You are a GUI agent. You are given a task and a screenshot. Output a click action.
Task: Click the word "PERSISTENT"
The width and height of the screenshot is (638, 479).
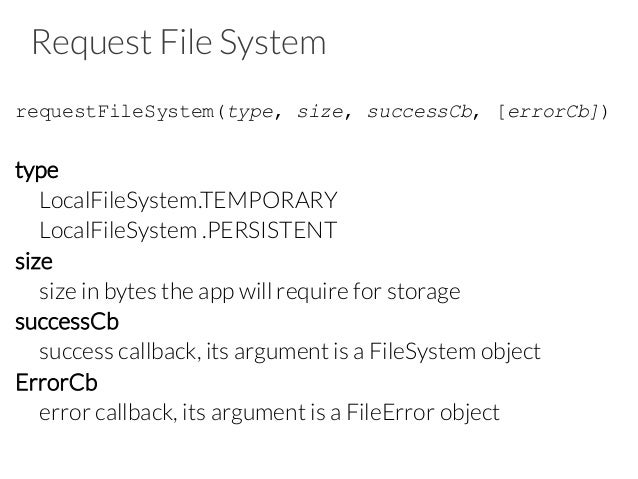(274, 231)
